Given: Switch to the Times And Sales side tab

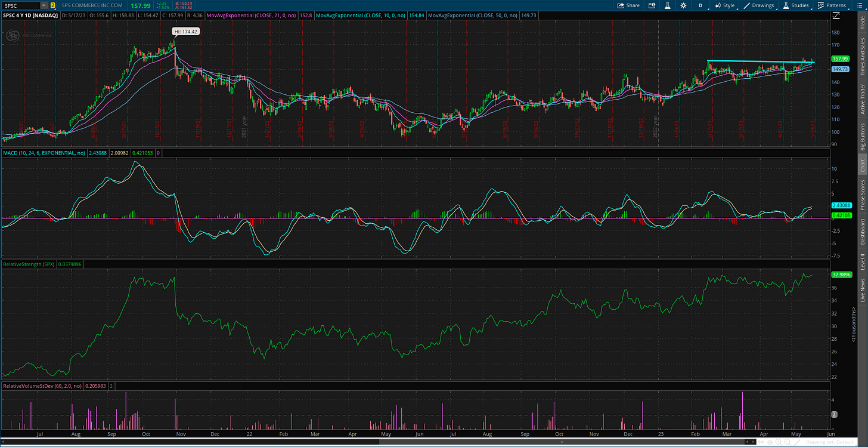Looking at the screenshot, I should 862,56.
